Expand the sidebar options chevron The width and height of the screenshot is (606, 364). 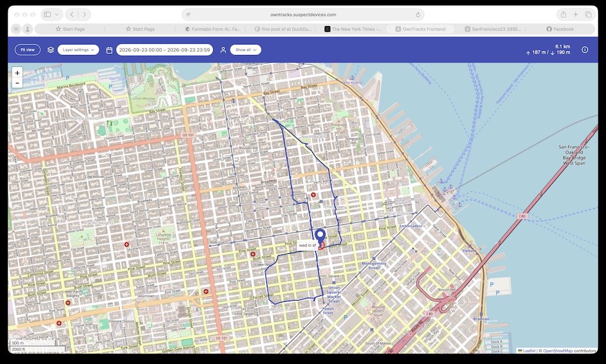[56, 15]
